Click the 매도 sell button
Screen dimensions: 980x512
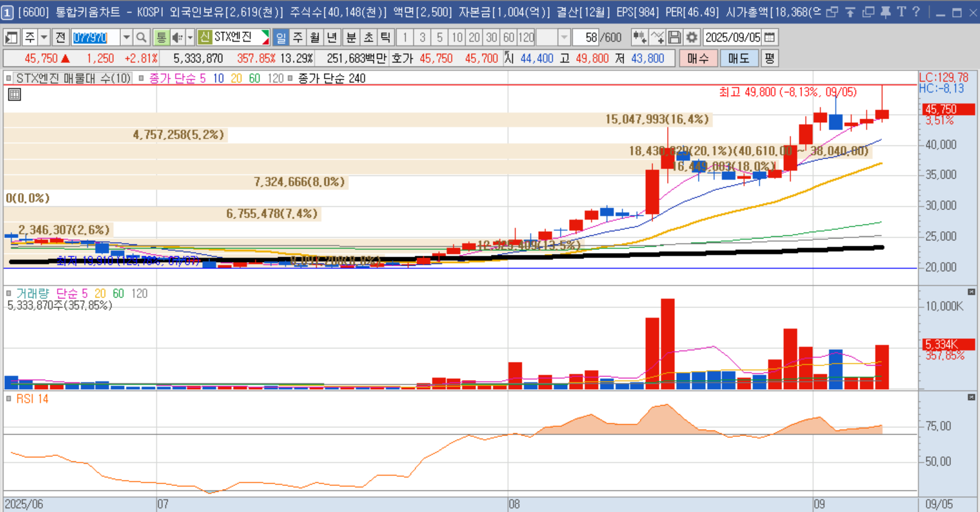[739, 59]
